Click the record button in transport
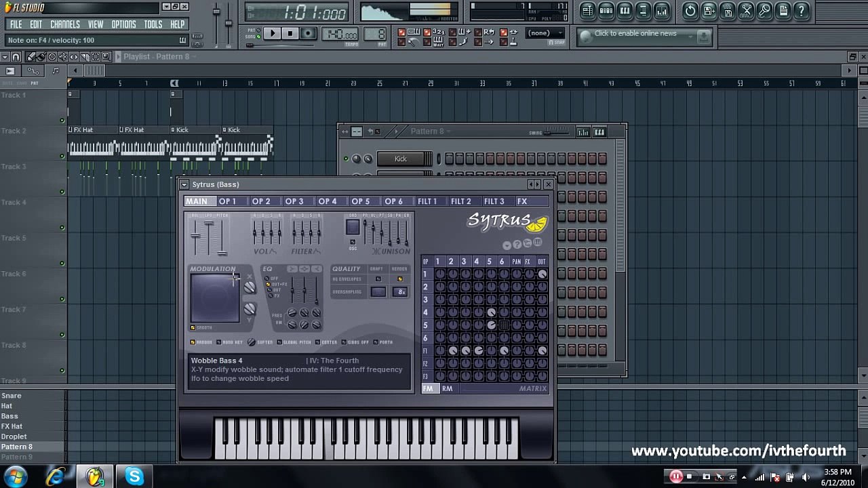The height and width of the screenshot is (488, 868). pyautogui.click(x=308, y=33)
